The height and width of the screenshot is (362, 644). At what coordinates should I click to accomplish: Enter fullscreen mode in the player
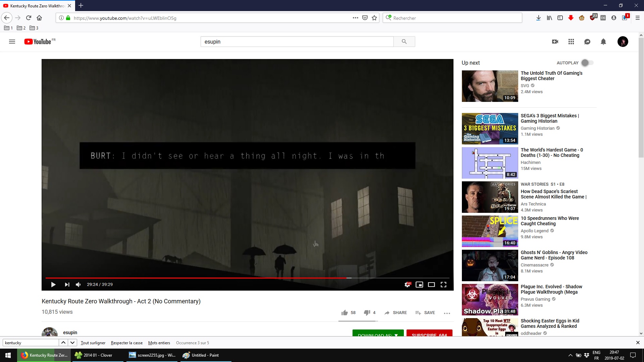click(443, 285)
